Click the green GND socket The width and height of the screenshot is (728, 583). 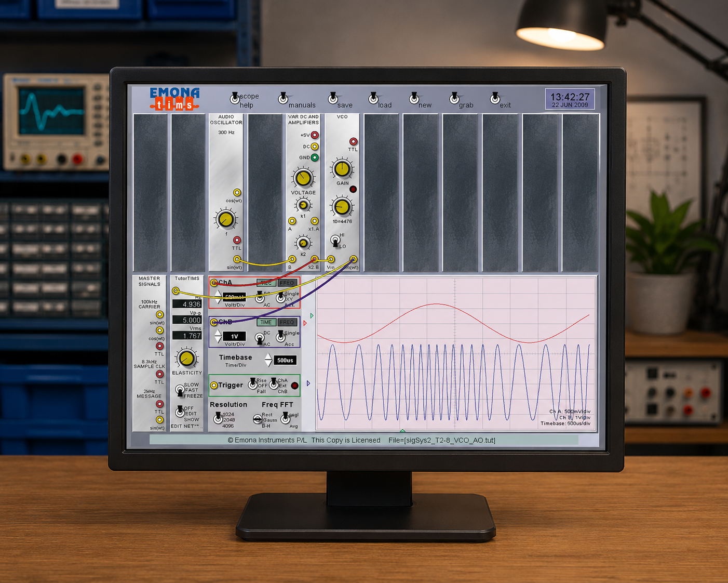pos(315,157)
